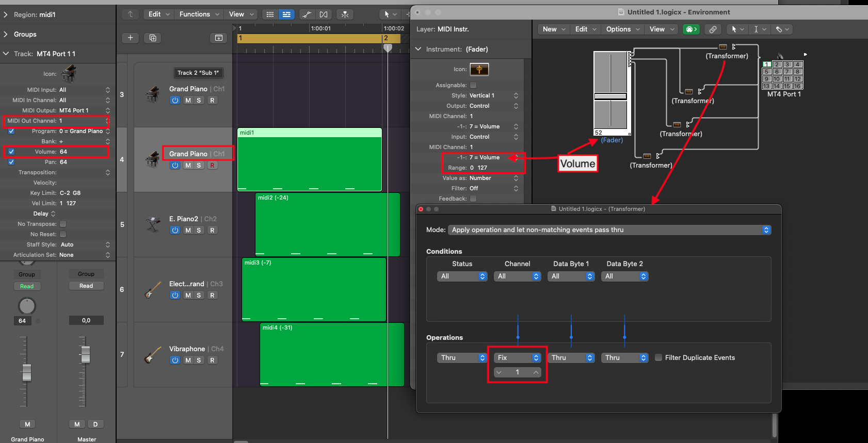Image resolution: width=868 pixels, height=443 pixels.
Task: Open the Transformer Mode dropdown
Action: coord(609,230)
